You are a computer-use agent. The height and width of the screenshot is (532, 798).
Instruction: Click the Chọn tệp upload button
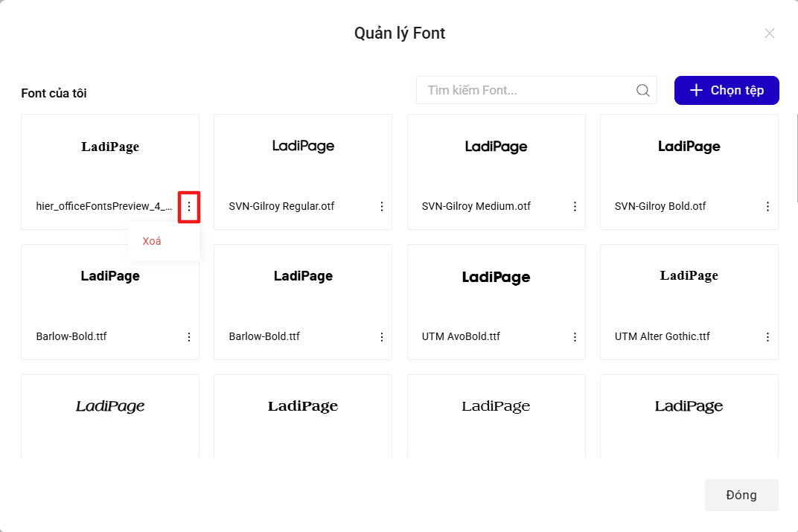(727, 91)
